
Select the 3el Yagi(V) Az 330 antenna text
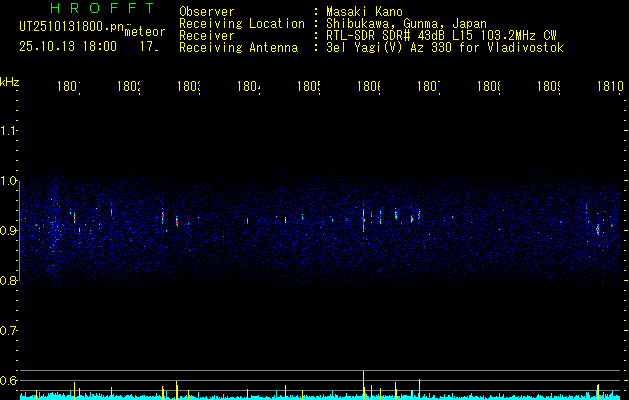tap(445, 48)
